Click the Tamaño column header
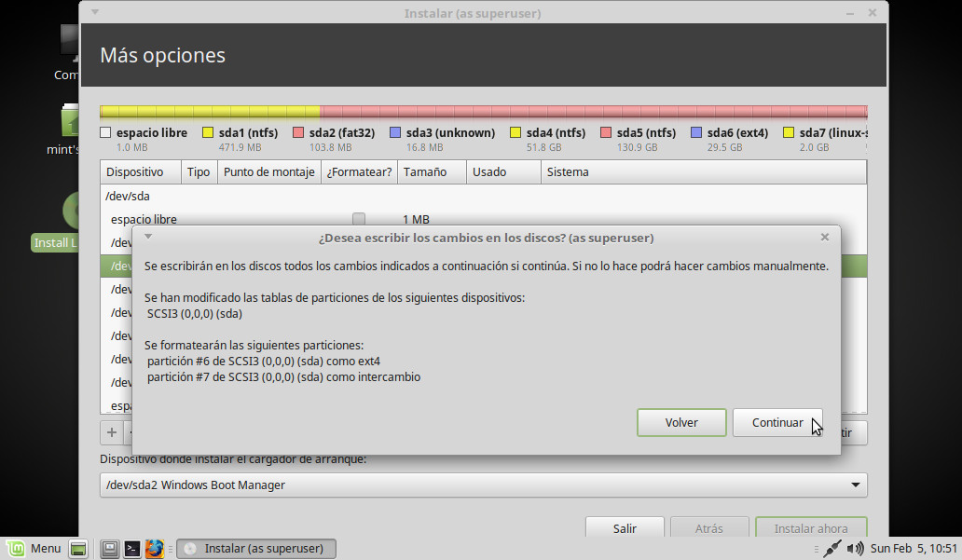This screenshot has height=560, width=962. [424, 171]
